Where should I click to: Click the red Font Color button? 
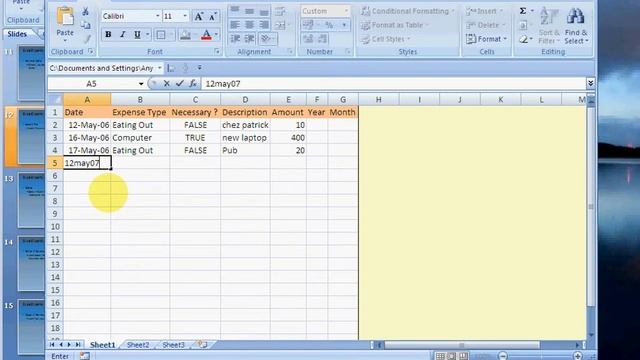[x=207, y=35]
